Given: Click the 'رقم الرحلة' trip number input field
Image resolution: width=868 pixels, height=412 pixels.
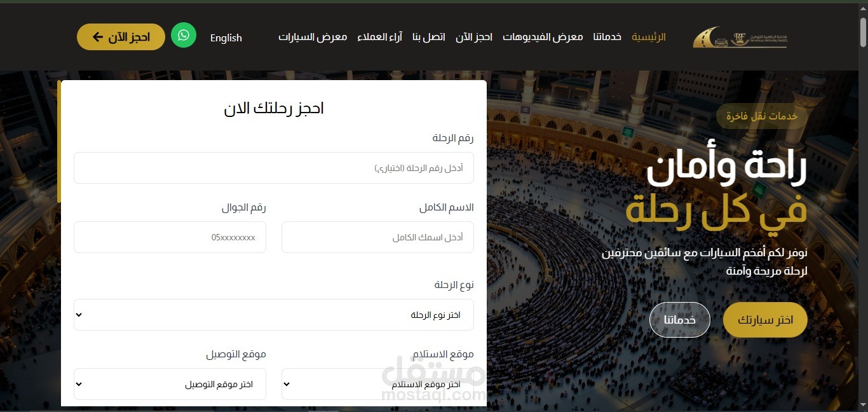Looking at the screenshot, I should pos(273,167).
